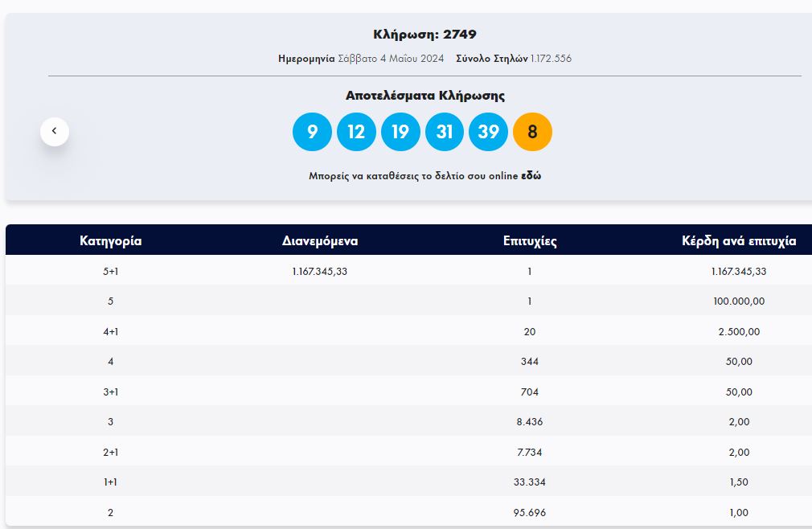Click the 'Κέρδη ανά επιτυχία' column header
Viewport: 812px width, 529px height.
pos(738,240)
